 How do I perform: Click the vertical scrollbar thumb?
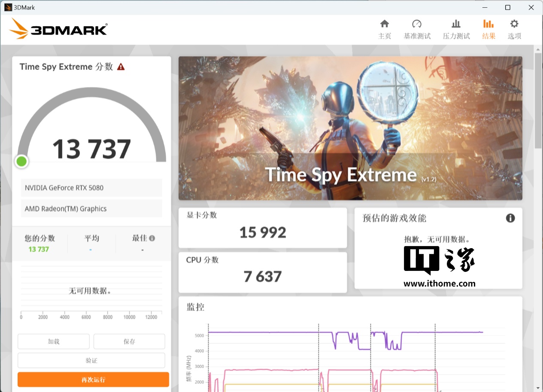(x=538, y=99)
